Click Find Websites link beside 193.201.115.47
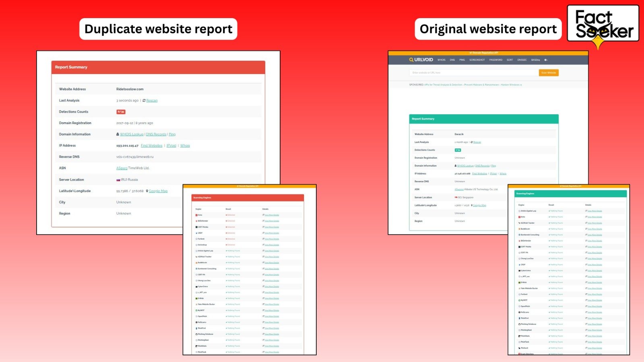 click(x=152, y=146)
